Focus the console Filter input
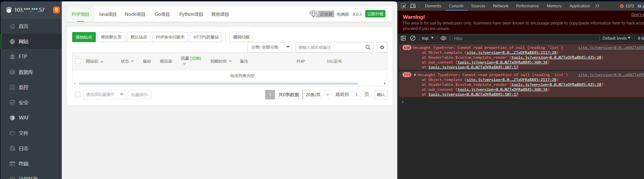The height and width of the screenshot is (179, 644). (x=526, y=38)
